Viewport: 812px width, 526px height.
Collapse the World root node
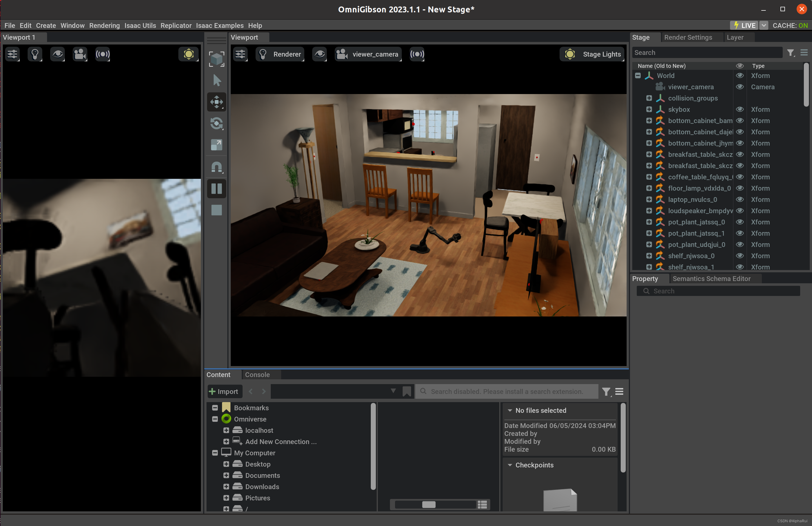click(x=637, y=76)
